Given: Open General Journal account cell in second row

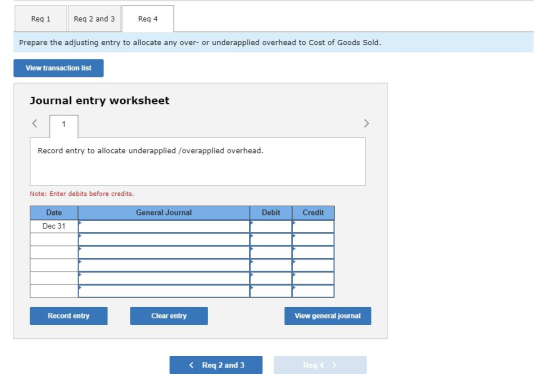Looking at the screenshot, I should pyautogui.click(x=164, y=239).
